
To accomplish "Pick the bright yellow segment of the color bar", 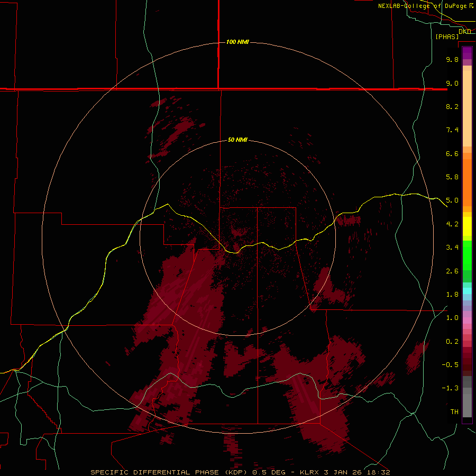I will [467, 226].
